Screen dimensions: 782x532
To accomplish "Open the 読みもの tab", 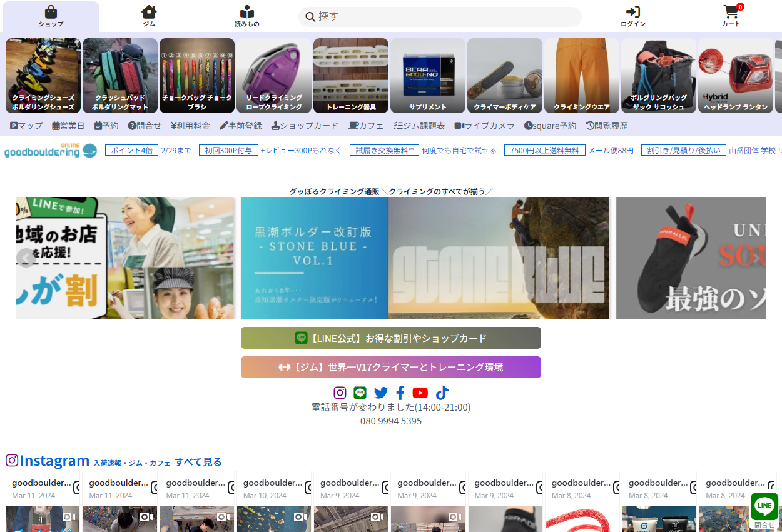I will [247, 17].
